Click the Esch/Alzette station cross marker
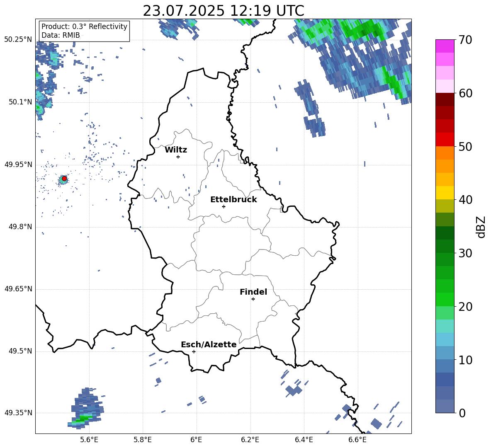The width and height of the screenshot is (491, 448). [x=194, y=351]
